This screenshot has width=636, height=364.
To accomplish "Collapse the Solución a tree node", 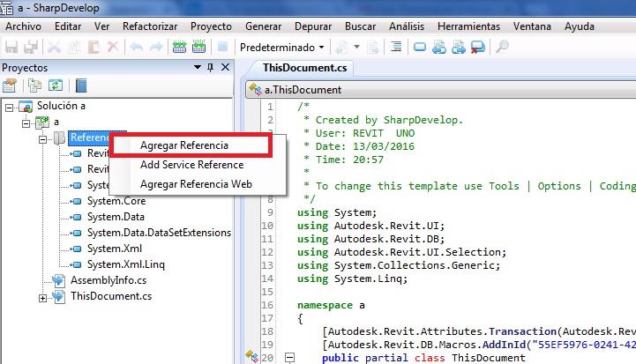I will (10, 107).
